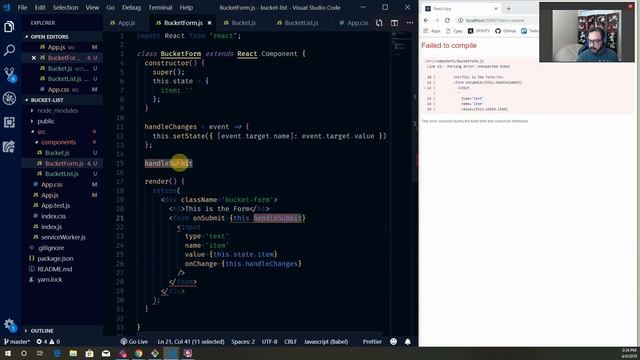Viewport: 640px width, 360px height.
Task: Open README.md in file tree
Action: click(55, 269)
